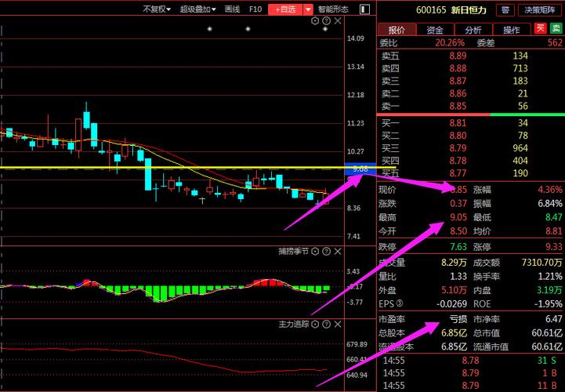
Task: Close the 捕捞季节 indicator panel
Action: click(336, 252)
